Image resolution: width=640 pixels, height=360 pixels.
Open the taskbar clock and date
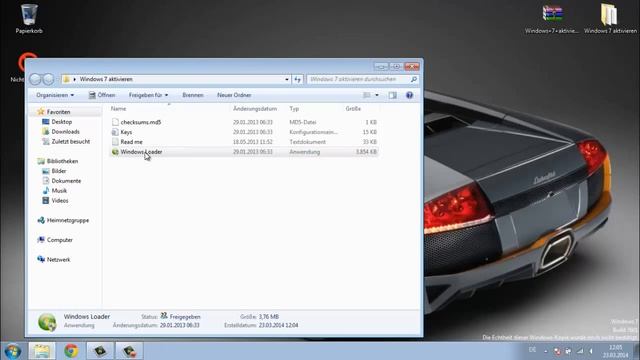pyautogui.click(x=616, y=351)
